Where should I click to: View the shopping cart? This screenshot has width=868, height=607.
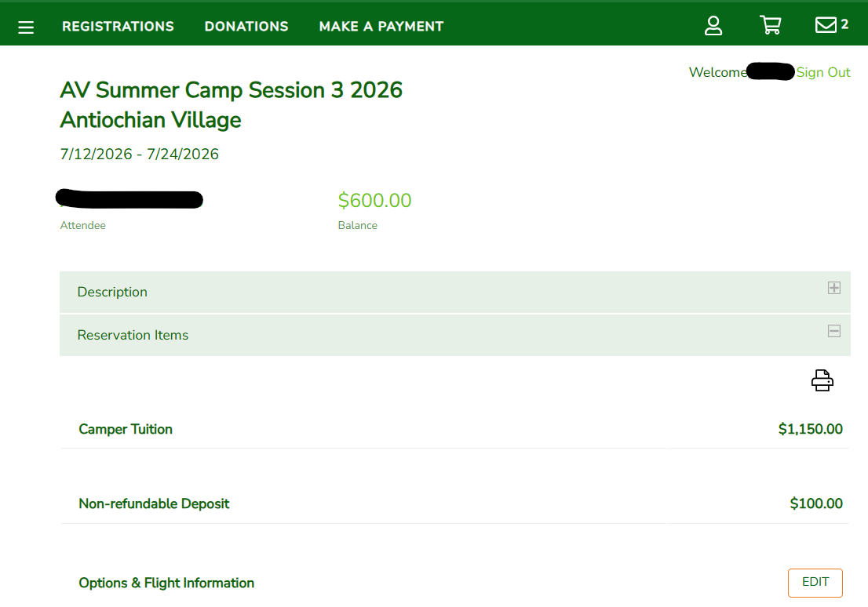[x=770, y=26]
